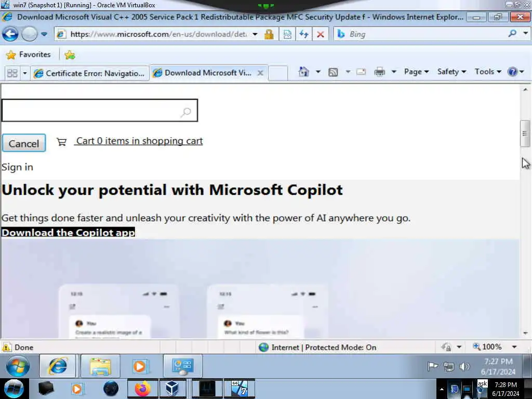Open search provider dropdown arrow

[x=525, y=33]
